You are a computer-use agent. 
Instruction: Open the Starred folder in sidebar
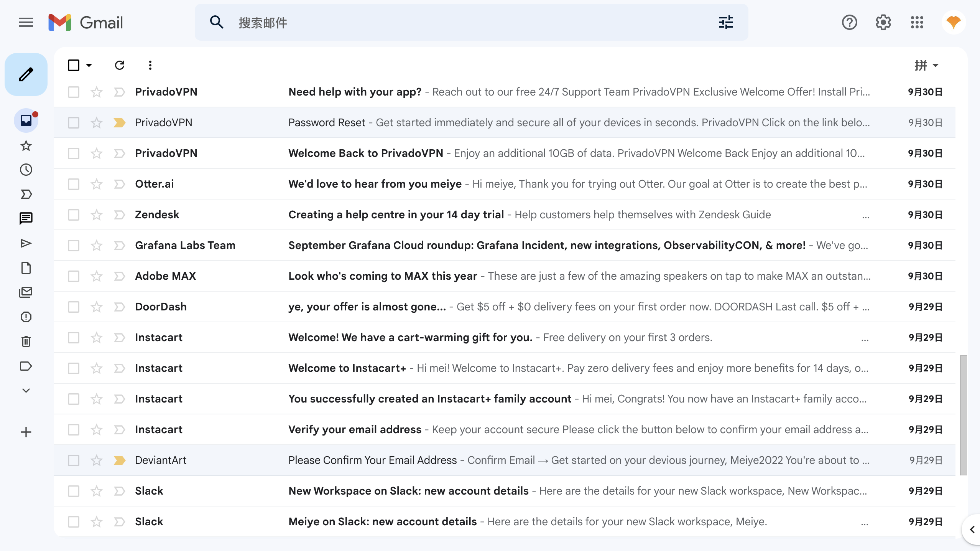[x=26, y=145]
